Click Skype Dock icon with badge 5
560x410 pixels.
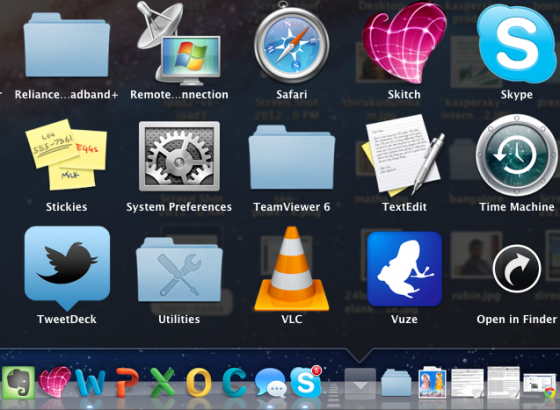pyautogui.click(x=306, y=381)
